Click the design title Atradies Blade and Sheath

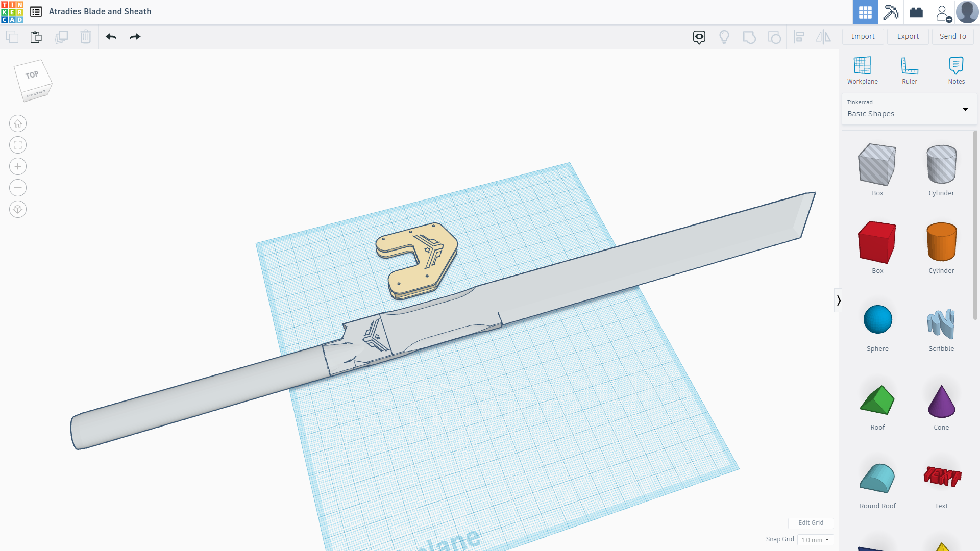100,11
